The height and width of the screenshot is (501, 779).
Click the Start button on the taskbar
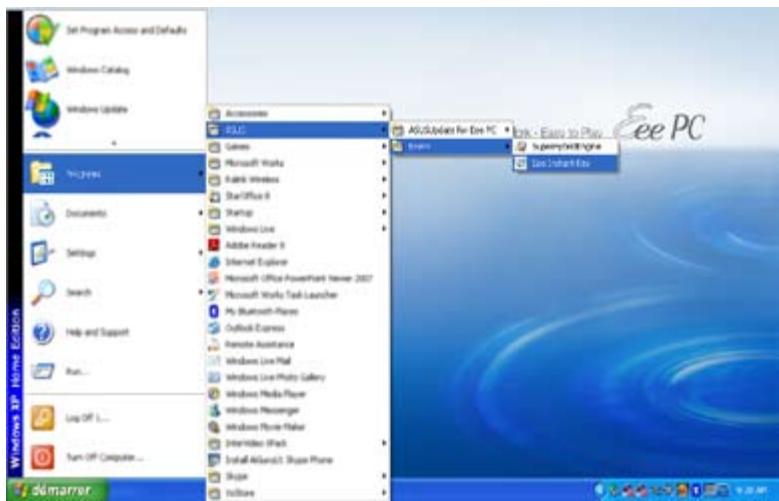click(57, 491)
